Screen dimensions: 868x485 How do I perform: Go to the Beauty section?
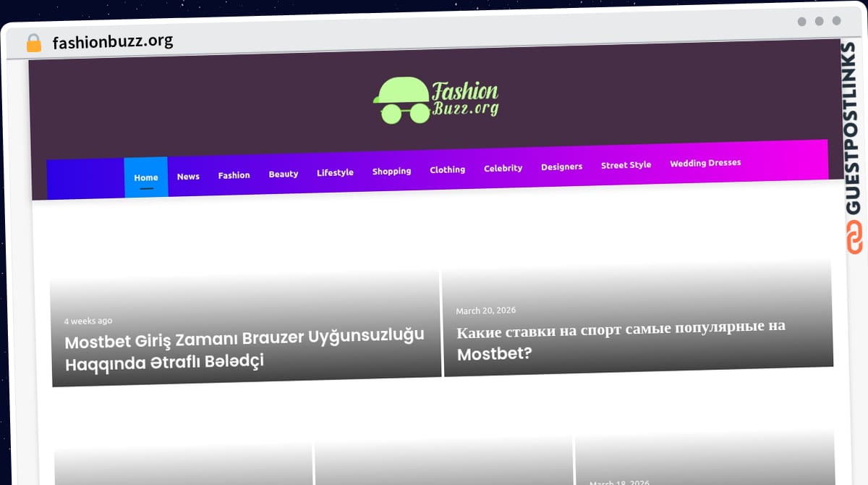(284, 174)
